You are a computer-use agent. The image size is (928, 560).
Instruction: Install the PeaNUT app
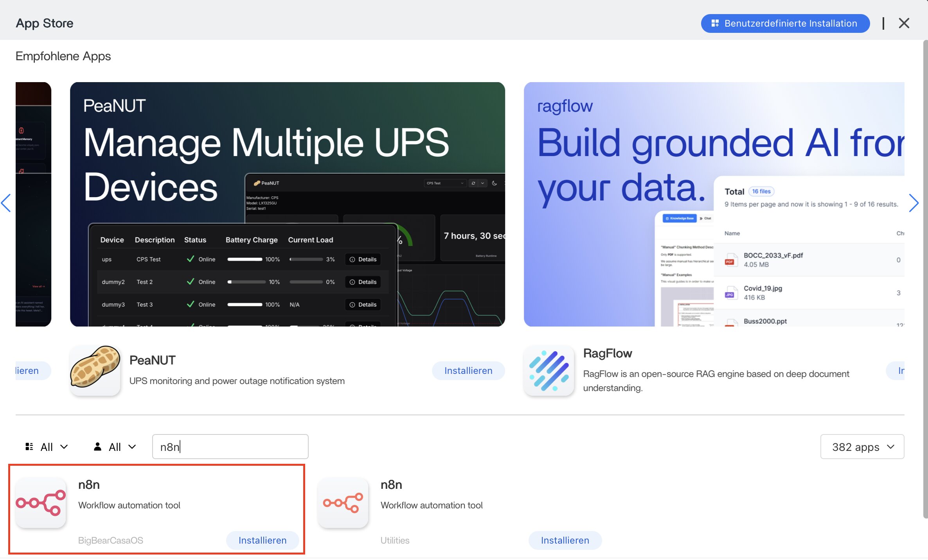(x=468, y=370)
